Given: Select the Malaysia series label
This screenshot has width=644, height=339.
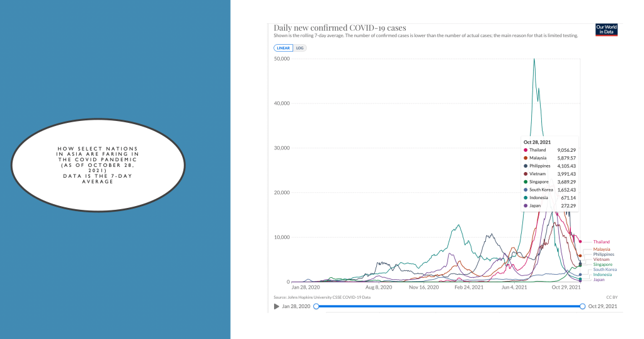Looking at the screenshot, I should pos(601,250).
